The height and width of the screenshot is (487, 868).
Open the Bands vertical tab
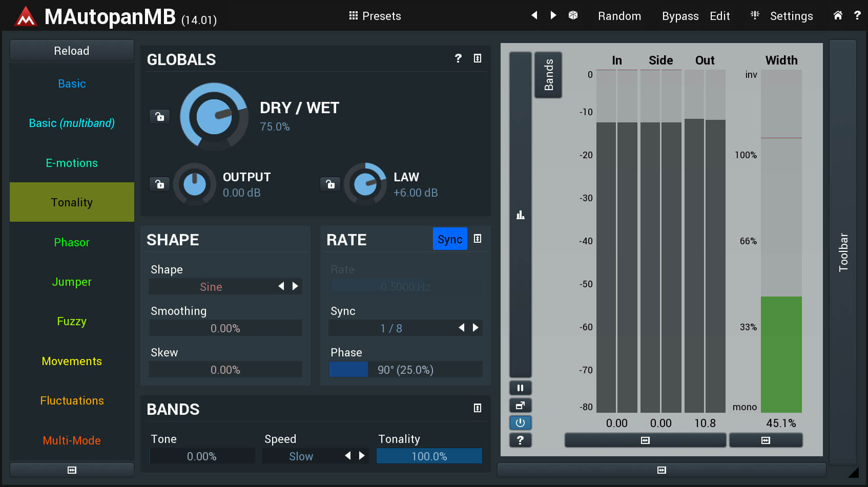tap(548, 75)
